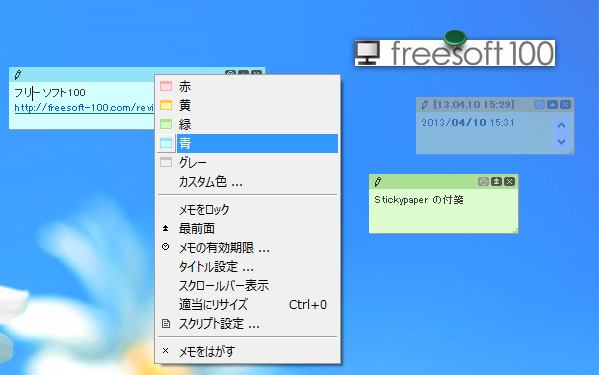The image size is (599, 375).
Task: Open the freesoft-100.com link in note
Action: [x=84, y=108]
